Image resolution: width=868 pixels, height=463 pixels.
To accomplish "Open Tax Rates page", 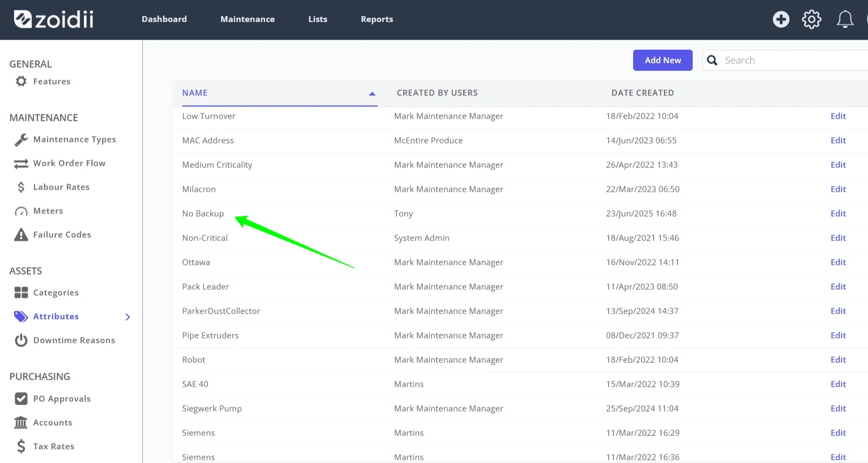I will point(54,447).
